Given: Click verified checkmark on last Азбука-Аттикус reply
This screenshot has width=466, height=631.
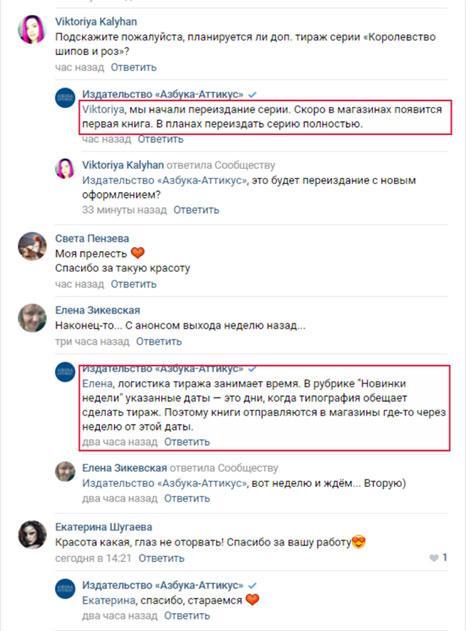Looking at the screenshot, I should point(252,586).
